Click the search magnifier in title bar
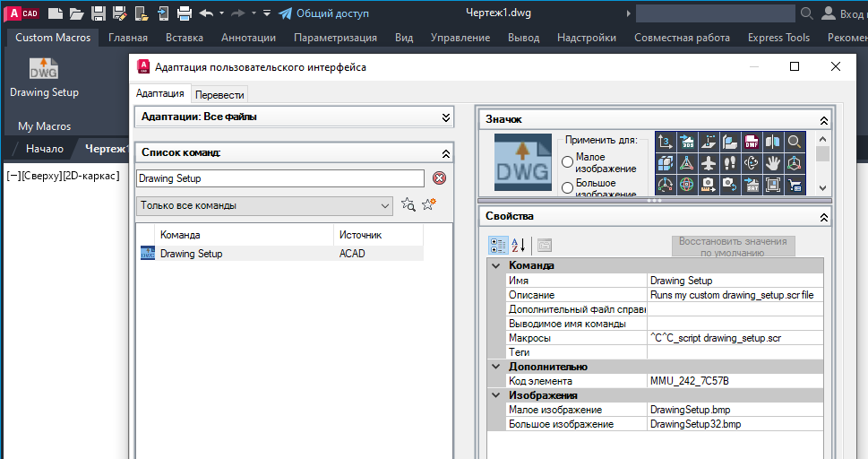Viewport: 868px width, 459px height. pos(807,13)
